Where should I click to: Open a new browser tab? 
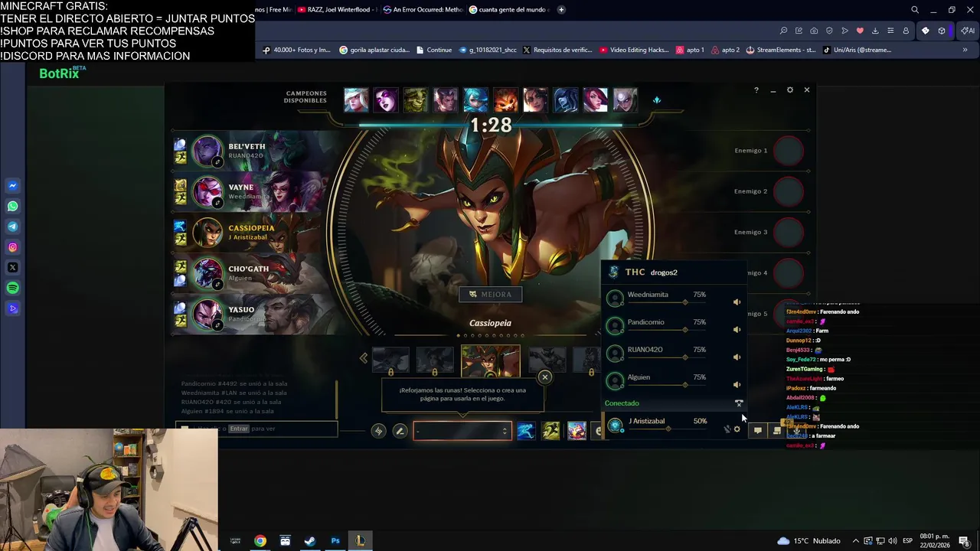[x=561, y=10]
